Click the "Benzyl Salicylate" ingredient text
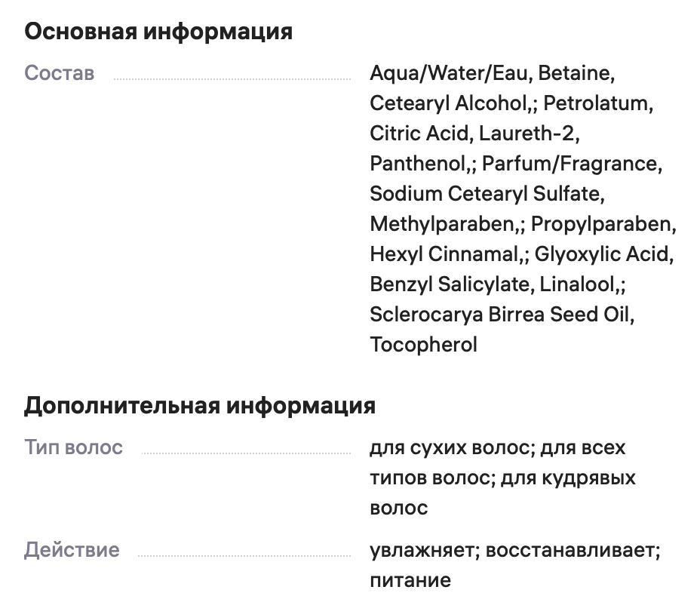Screen dimensions: 700x596 [x=451, y=284]
